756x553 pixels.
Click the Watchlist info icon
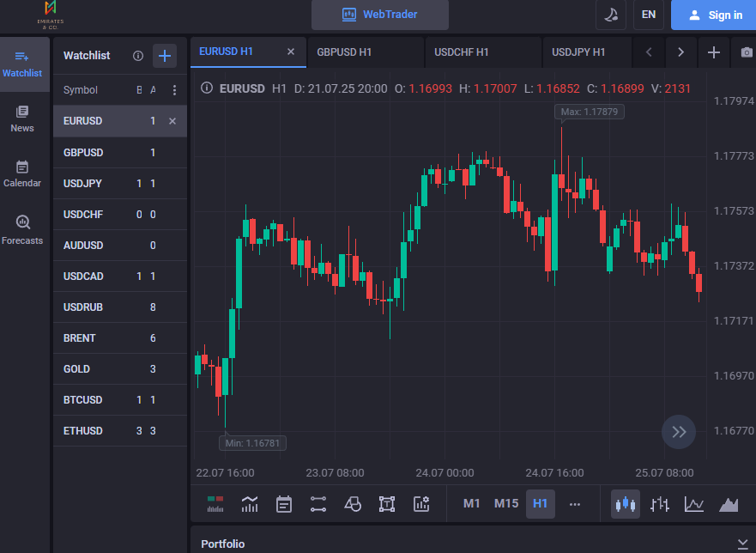coord(138,56)
